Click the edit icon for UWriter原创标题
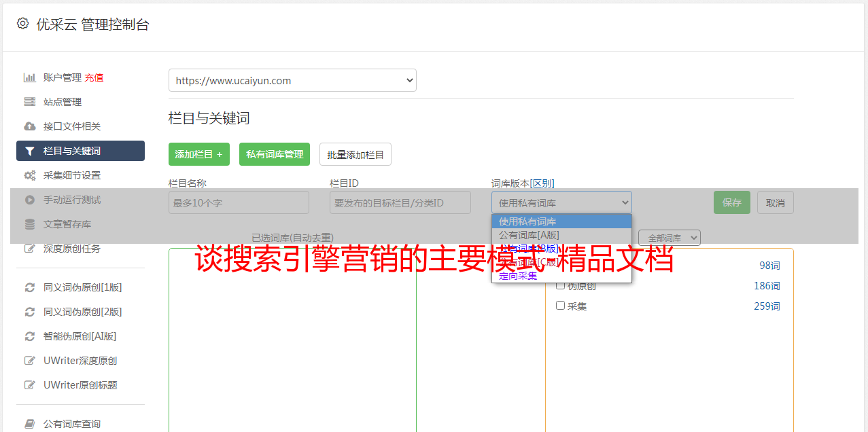Screen dimensions: 868x432 [x=29, y=385]
